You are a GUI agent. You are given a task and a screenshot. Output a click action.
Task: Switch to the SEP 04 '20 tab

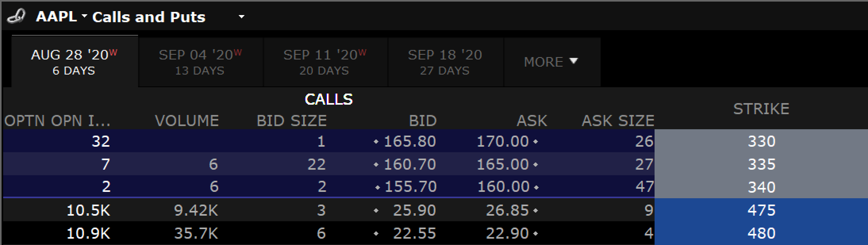point(200,62)
